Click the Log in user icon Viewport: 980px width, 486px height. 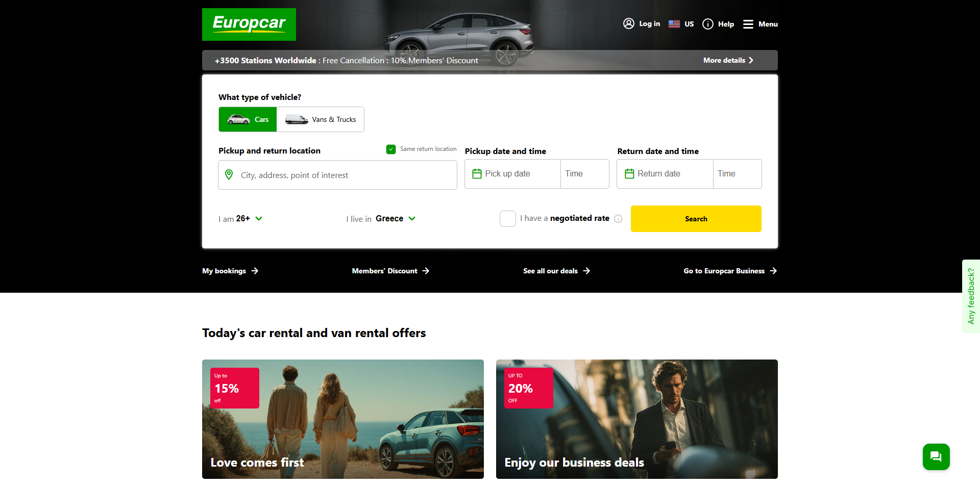(x=629, y=23)
